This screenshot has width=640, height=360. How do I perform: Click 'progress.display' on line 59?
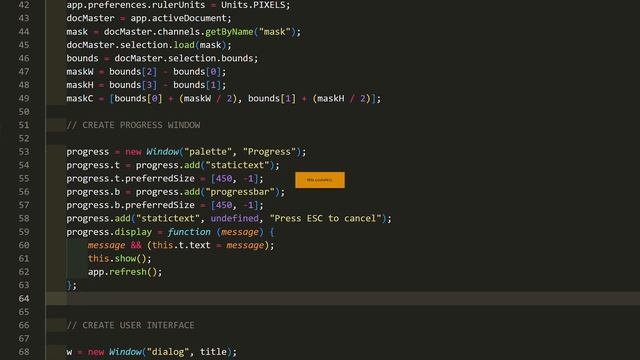[109, 231]
